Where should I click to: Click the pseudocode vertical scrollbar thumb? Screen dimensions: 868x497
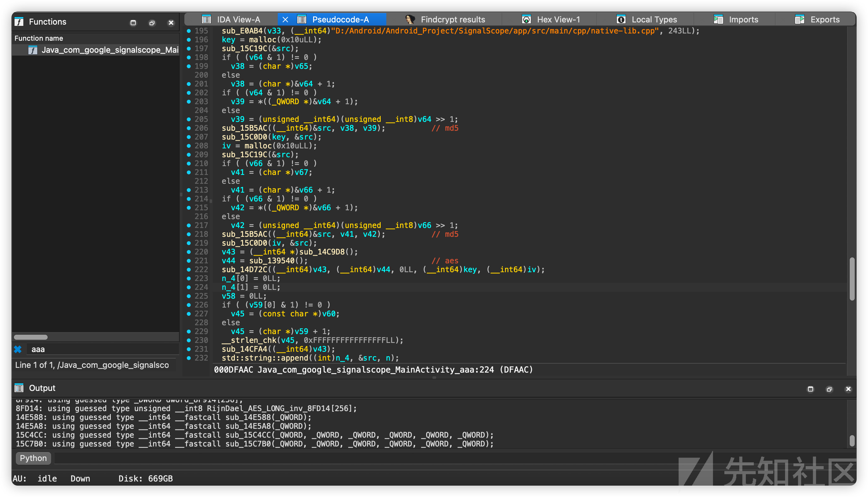click(x=852, y=279)
